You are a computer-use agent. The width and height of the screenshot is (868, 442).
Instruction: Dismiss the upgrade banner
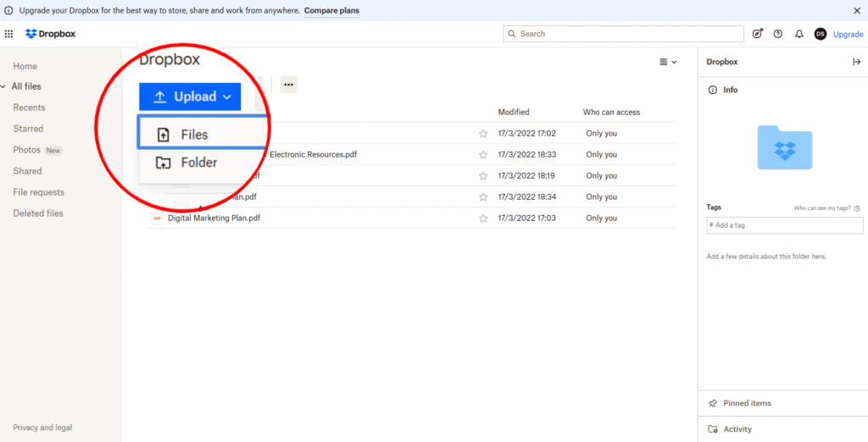click(x=856, y=10)
